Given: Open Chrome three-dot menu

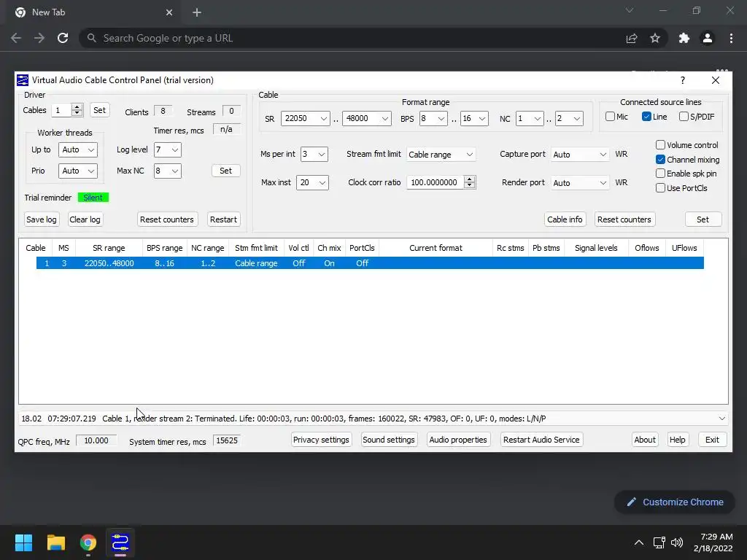Looking at the screenshot, I should 731,38.
